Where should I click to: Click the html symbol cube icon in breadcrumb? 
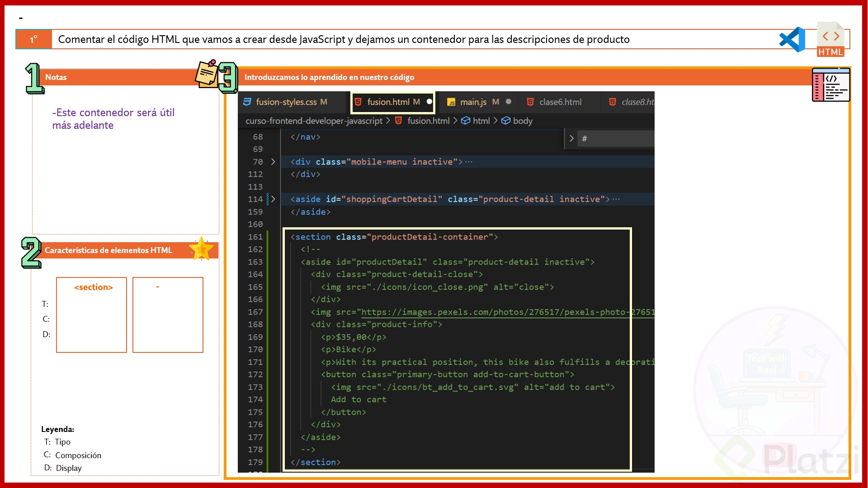pyautogui.click(x=466, y=121)
